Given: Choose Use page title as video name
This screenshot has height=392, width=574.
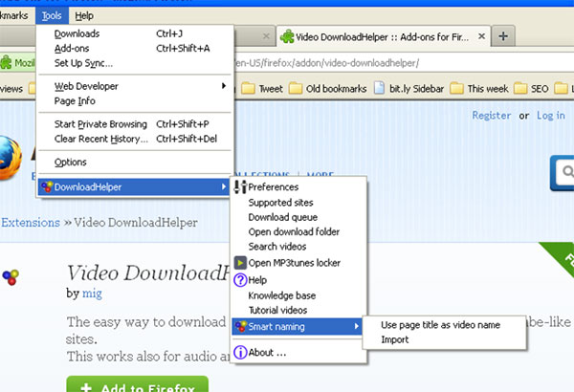Looking at the screenshot, I should [x=444, y=325].
